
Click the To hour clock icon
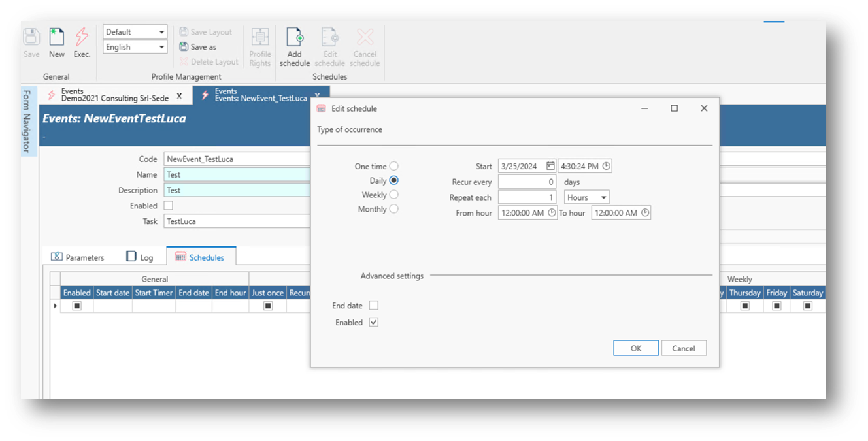pos(645,213)
